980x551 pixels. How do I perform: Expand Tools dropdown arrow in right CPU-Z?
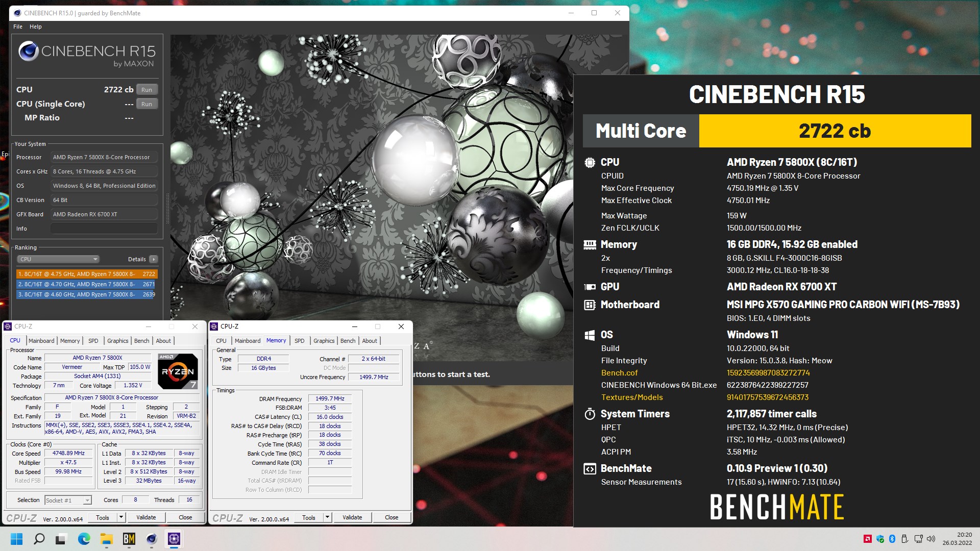[x=328, y=517]
